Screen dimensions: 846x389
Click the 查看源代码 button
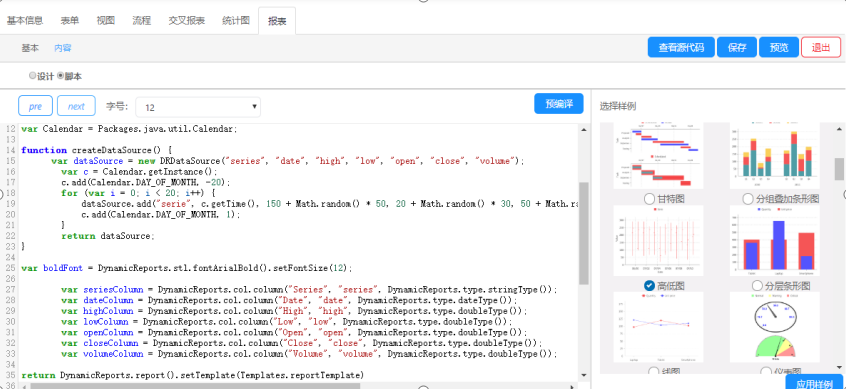click(681, 47)
